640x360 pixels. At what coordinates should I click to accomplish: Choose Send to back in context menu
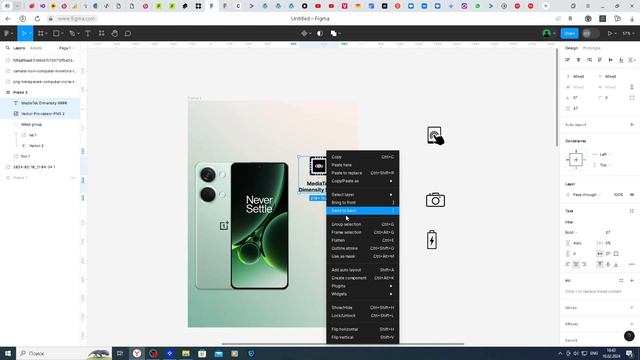coord(362,211)
